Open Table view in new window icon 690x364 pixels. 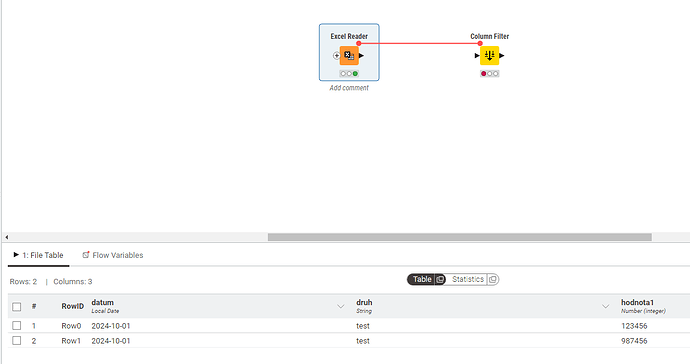point(440,279)
